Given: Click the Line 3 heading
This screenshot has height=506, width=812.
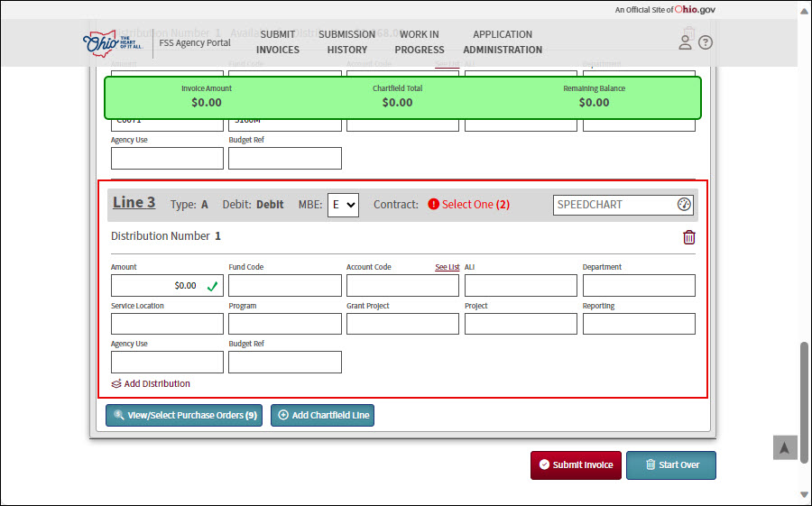Looking at the screenshot, I should pos(134,203).
